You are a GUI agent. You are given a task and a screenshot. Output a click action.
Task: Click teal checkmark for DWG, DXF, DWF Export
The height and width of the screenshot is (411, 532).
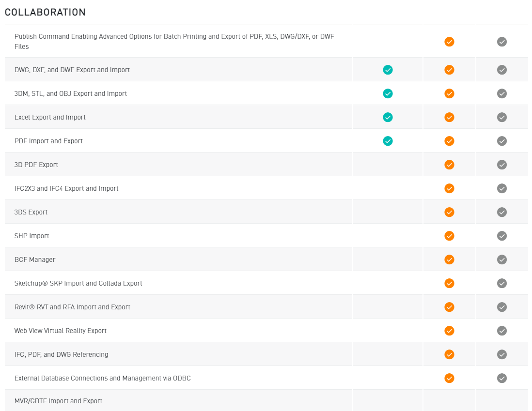click(388, 70)
